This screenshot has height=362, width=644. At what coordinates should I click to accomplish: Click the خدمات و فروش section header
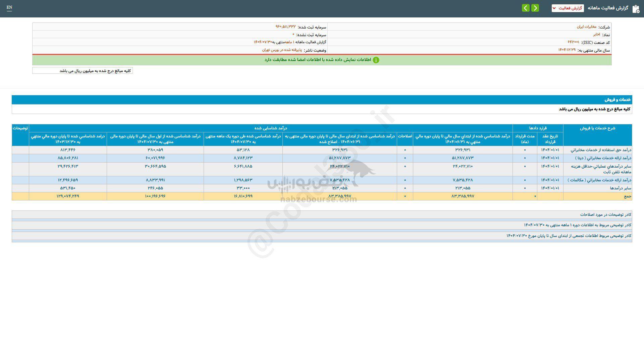[618, 100]
